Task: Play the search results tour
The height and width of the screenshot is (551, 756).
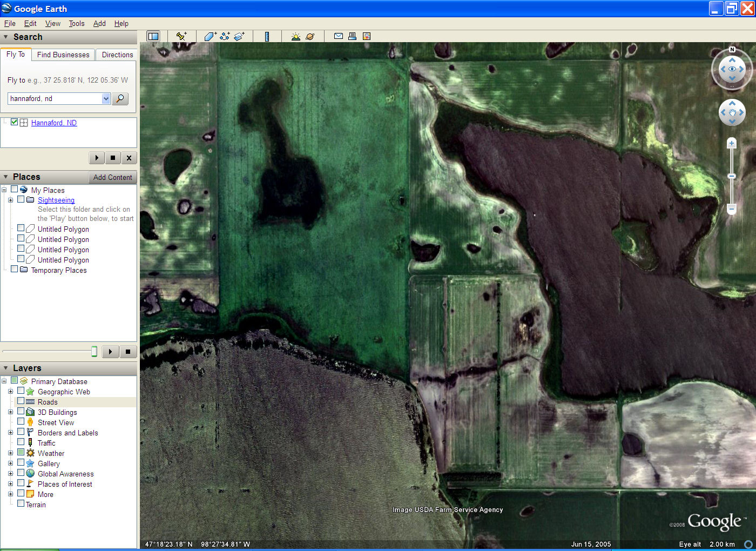Action: (97, 158)
